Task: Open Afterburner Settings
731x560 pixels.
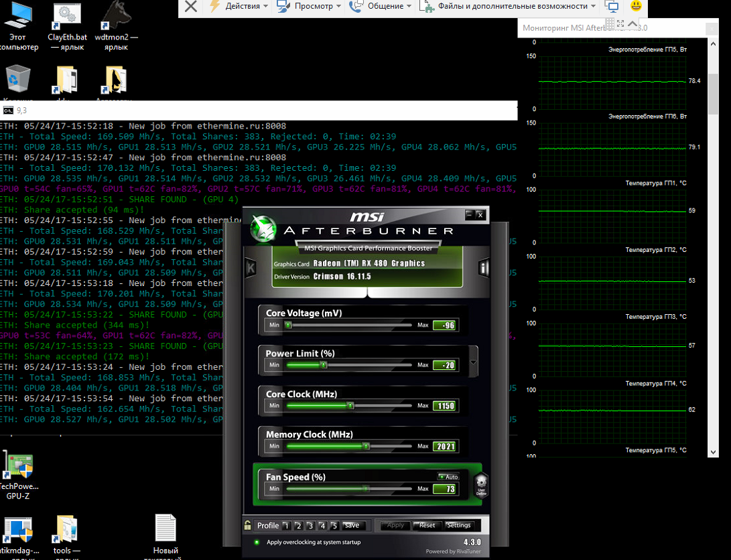Action: pyautogui.click(x=459, y=526)
